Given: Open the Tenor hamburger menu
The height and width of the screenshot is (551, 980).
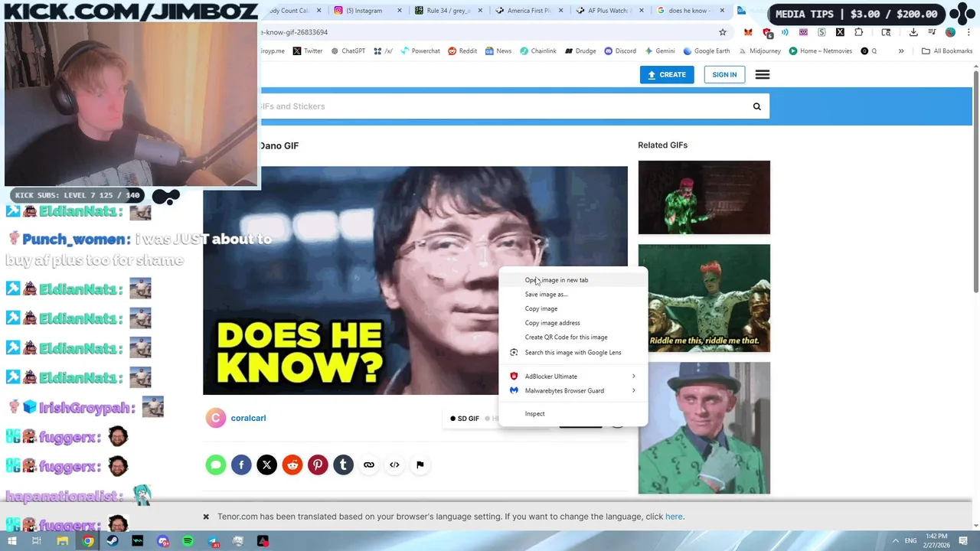Looking at the screenshot, I should coord(763,75).
